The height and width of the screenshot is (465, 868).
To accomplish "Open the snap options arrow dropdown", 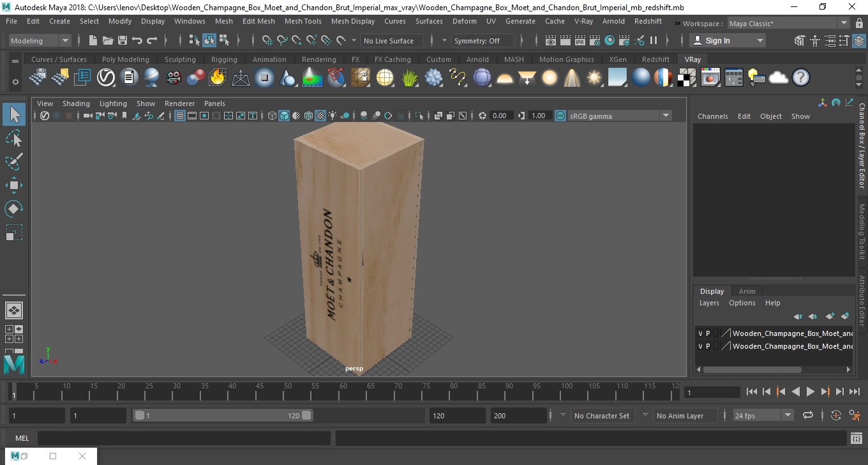I will pos(354,40).
